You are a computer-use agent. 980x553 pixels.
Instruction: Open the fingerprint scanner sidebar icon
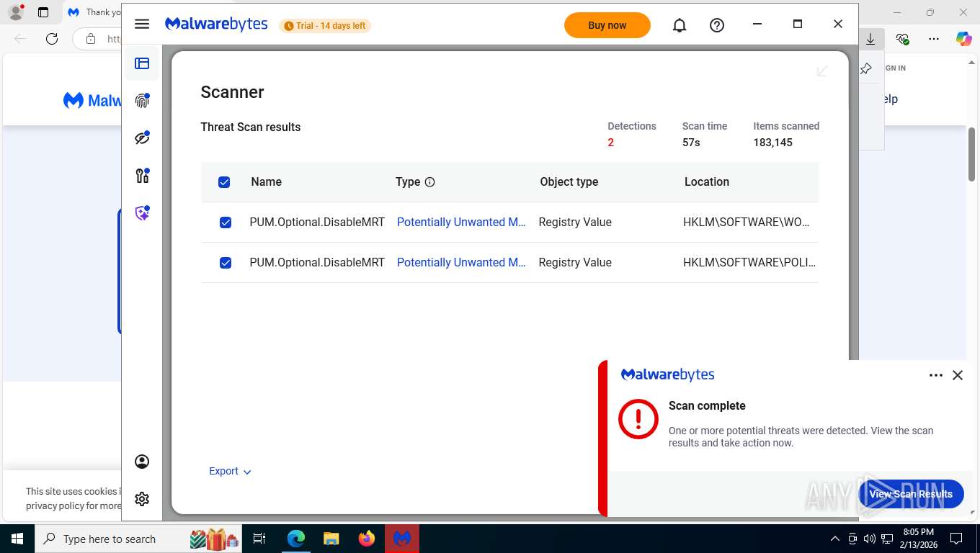pos(142,101)
